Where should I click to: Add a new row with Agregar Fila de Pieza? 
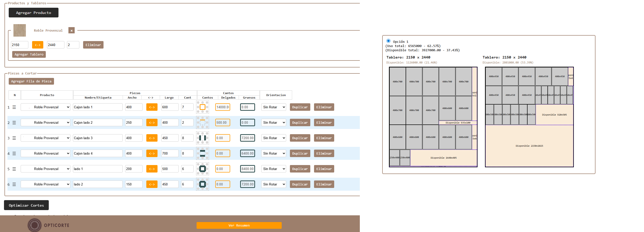(x=31, y=81)
